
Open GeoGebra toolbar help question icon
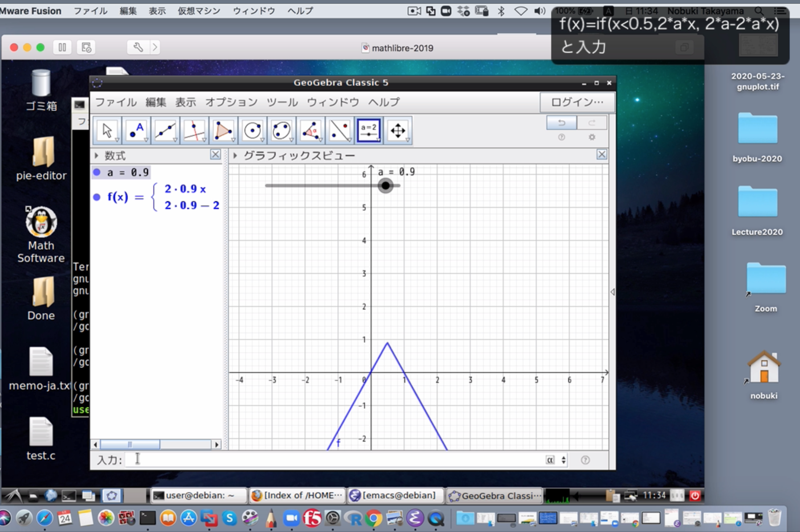coord(561,137)
